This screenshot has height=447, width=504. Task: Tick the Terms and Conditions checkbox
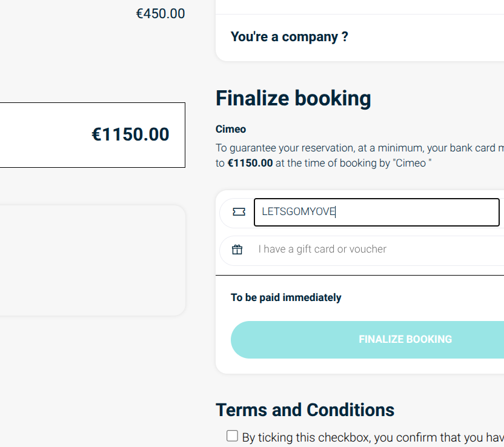[232, 436]
